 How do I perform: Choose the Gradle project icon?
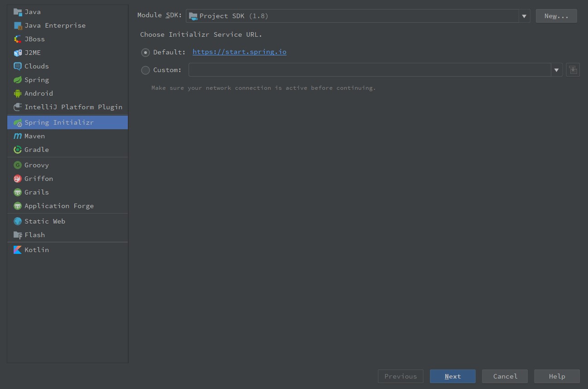18,150
